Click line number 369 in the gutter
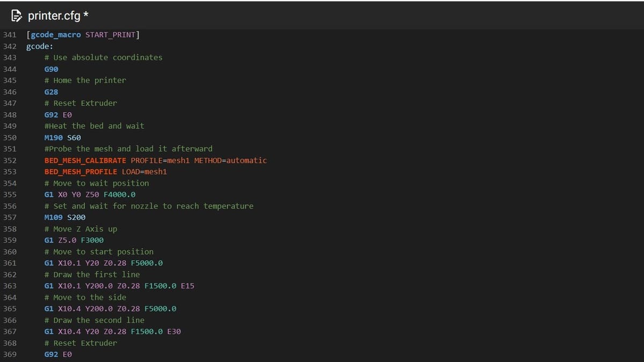This screenshot has width=644, height=362. click(10, 354)
